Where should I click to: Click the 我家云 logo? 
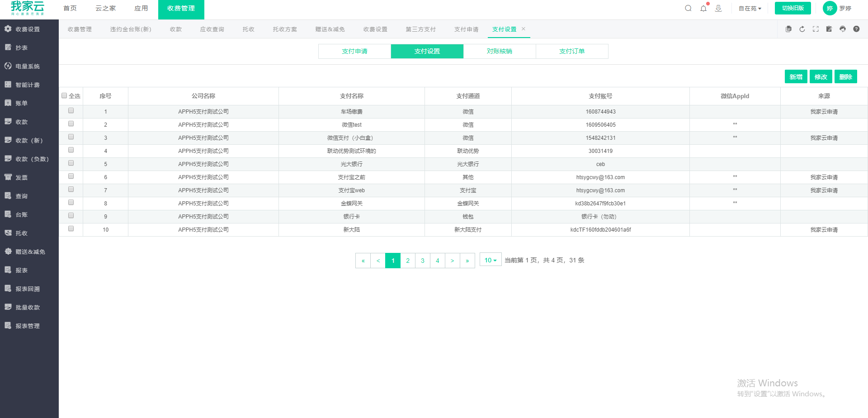coord(28,8)
